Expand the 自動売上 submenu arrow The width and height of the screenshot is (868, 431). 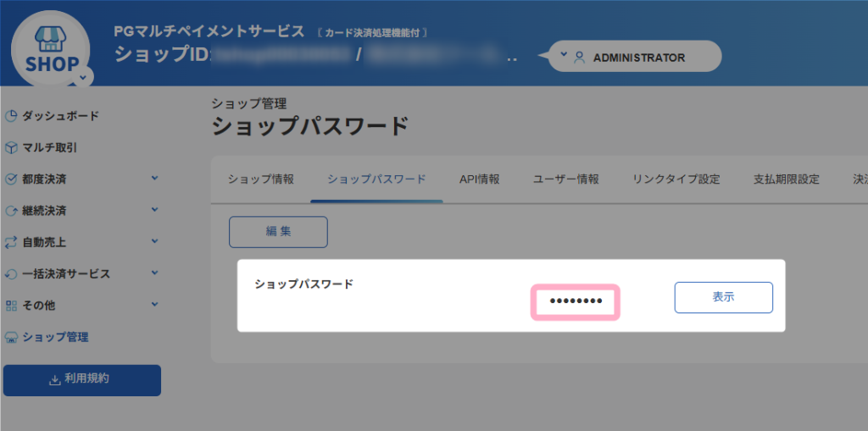coord(154,241)
